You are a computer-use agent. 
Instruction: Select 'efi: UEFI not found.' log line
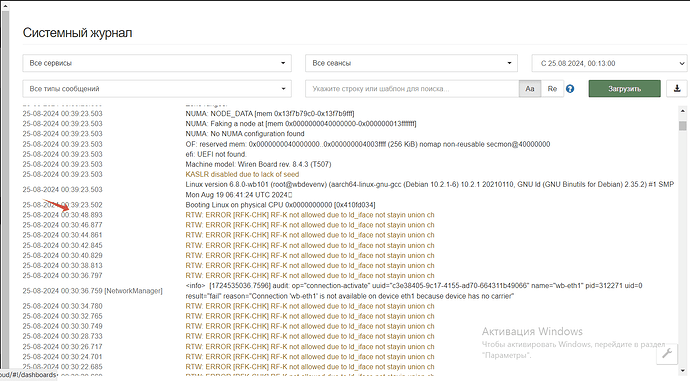coord(216,154)
